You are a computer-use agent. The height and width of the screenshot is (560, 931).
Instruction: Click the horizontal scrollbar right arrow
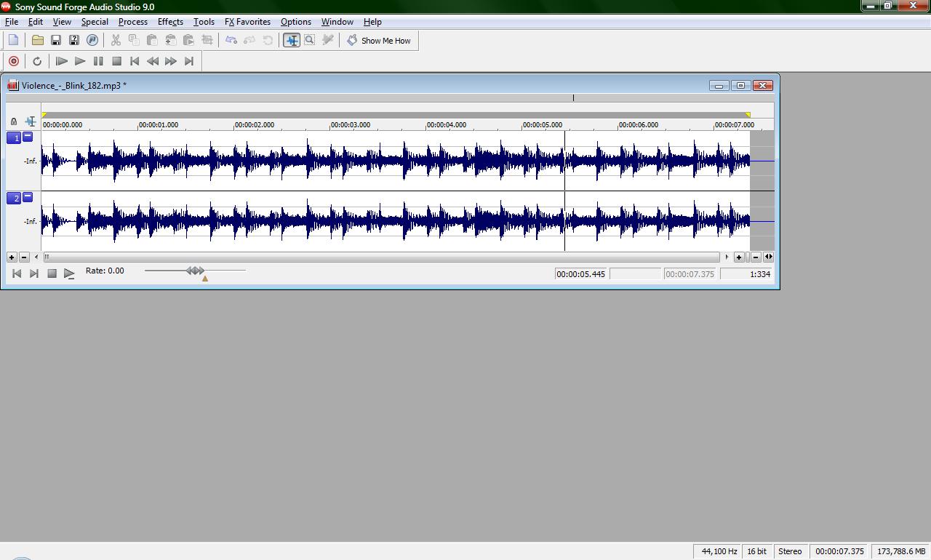pos(727,257)
